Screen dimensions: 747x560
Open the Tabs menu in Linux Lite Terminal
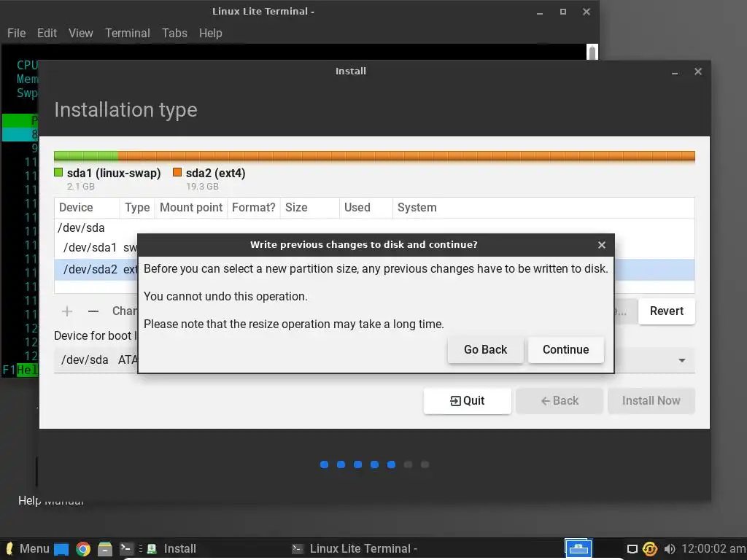click(174, 34)
